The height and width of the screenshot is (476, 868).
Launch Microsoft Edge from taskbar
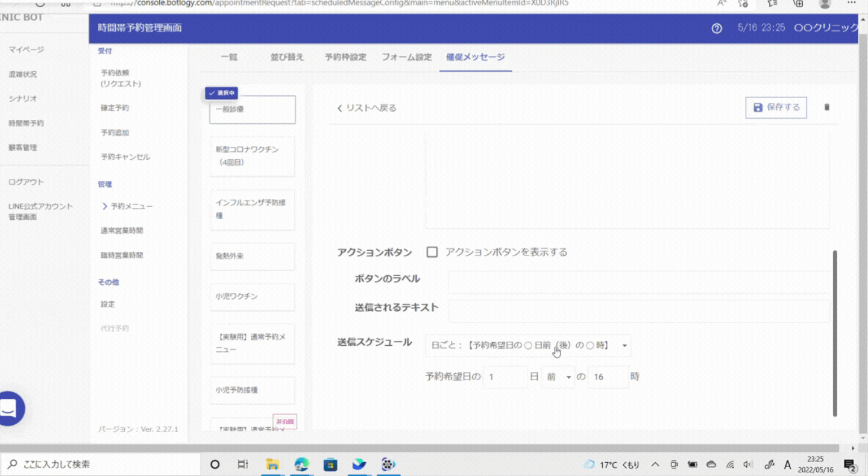tap(301, 465)
